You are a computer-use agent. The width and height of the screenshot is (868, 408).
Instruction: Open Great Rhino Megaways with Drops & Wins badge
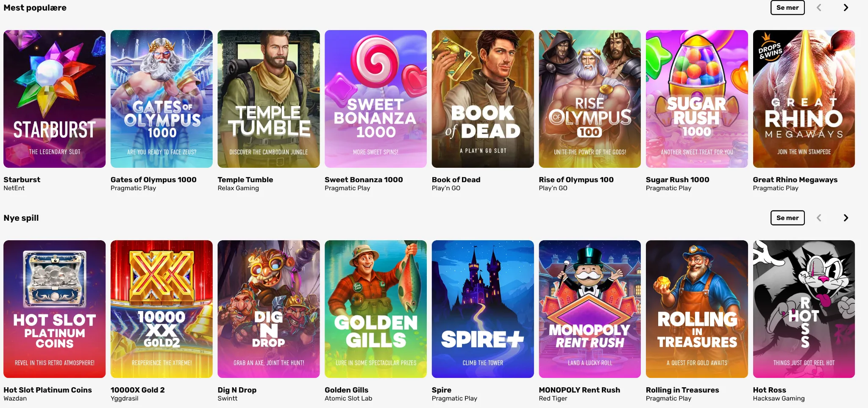point(804,99)
